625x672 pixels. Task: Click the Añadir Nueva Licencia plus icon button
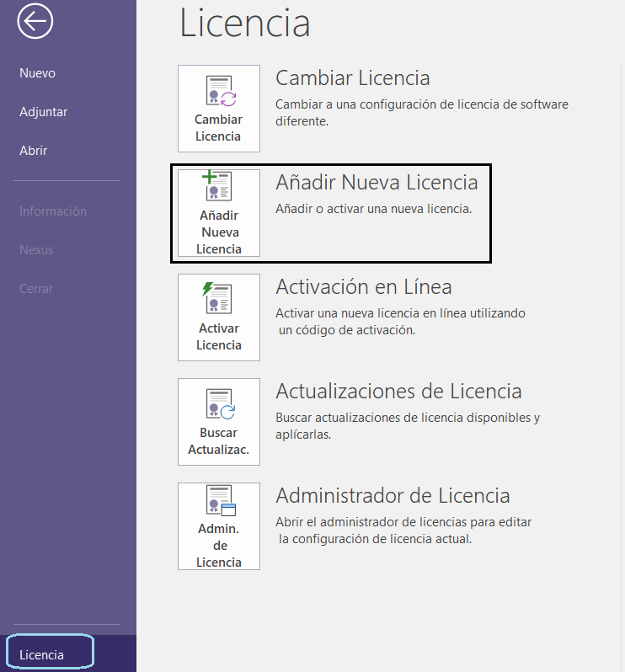(x=219, y=213)
